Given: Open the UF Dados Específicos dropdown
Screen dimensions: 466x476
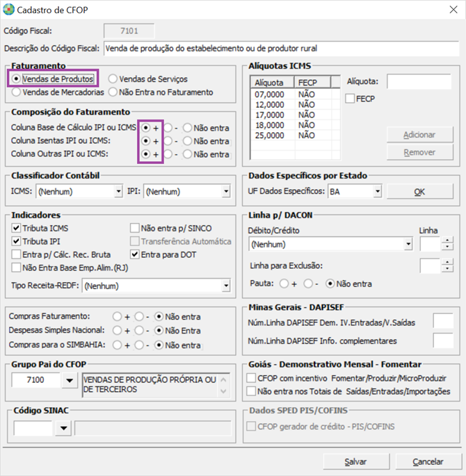Looking at the screenshot, I should [377, 191].
